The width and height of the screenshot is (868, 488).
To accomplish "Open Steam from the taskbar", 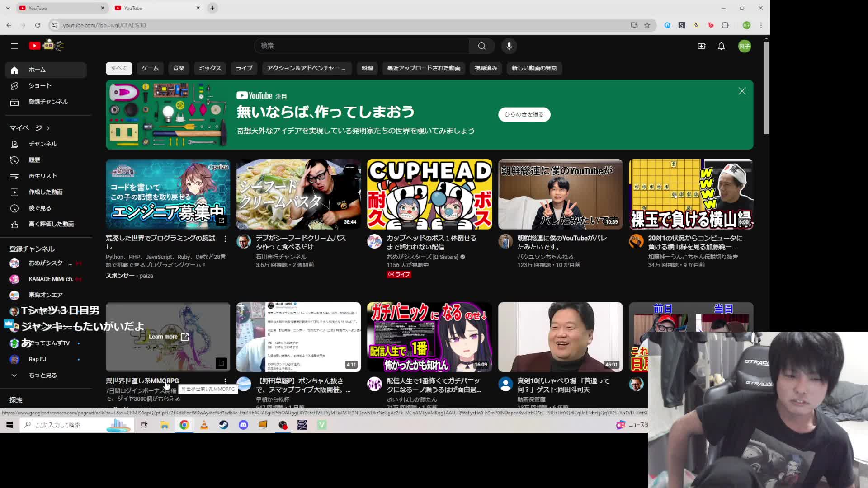I will click(x=224, y=425).
